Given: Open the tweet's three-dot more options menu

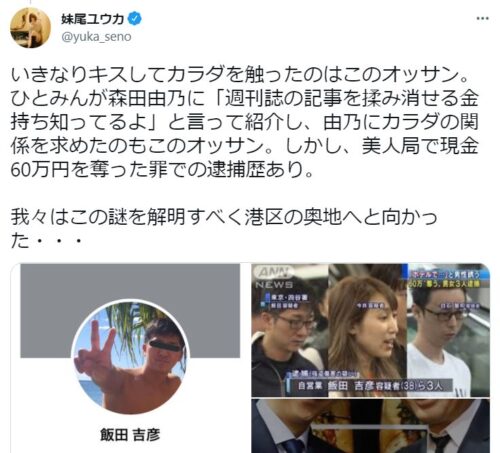Looking at the screenshot, I should tap(483, 19).
